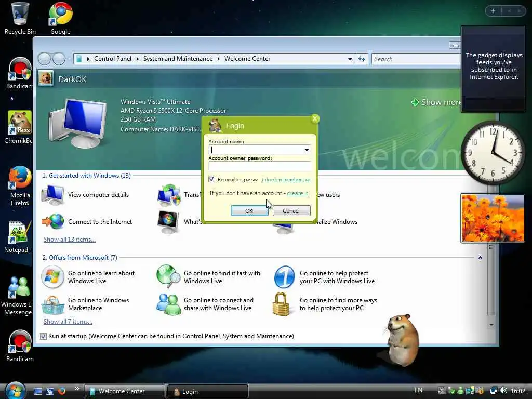This screenshot has width=532, height=399.
Task: Click the volume speaker tray icon
Action: [x=503, y=391]
